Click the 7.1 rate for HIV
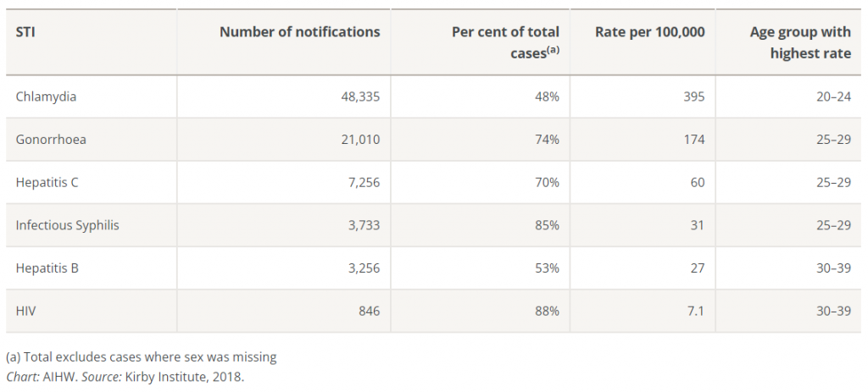The width and height of the screenshot is (868, 392). (x=696, y=312)
